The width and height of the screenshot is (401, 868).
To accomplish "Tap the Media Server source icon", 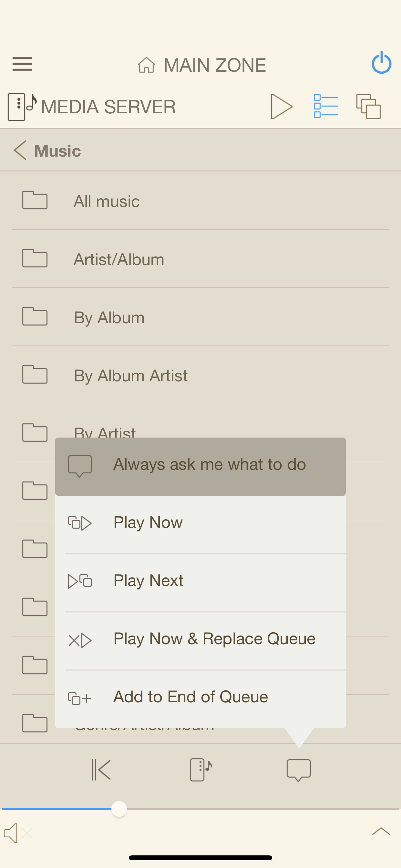I will (22, 107).
